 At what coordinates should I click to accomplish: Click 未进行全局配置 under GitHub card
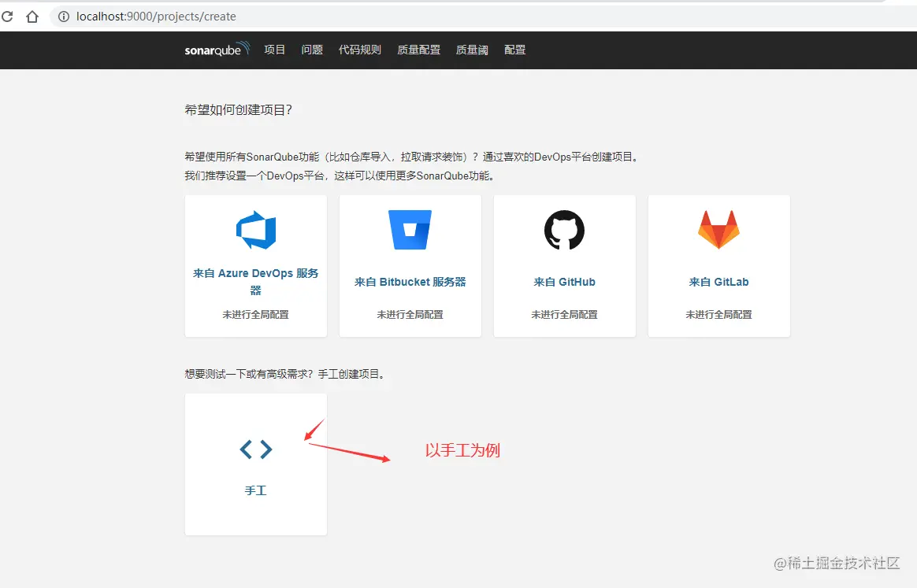(564, 314)
